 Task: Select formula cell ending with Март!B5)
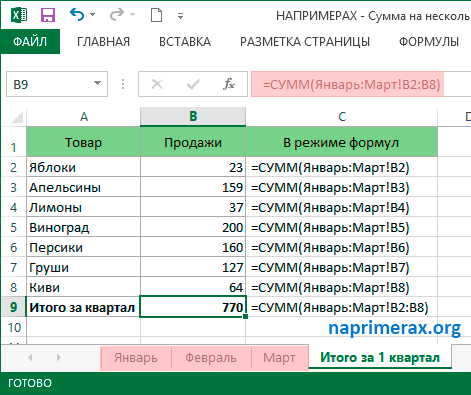pos(342,227)
